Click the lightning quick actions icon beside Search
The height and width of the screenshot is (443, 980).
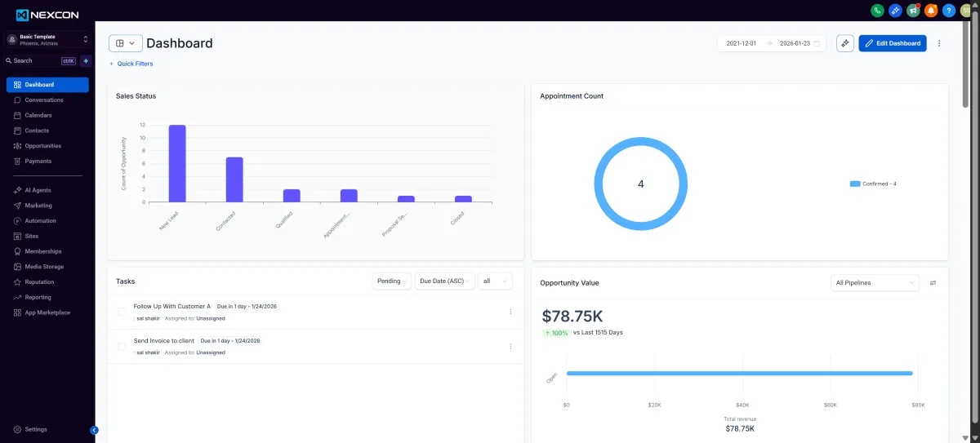pos(86,60)
